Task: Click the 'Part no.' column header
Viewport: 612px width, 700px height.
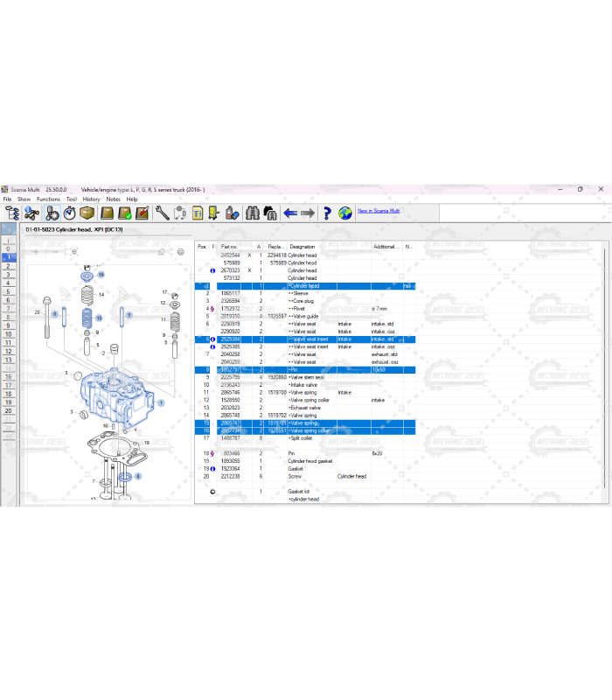Action: (x=230, y=247)
